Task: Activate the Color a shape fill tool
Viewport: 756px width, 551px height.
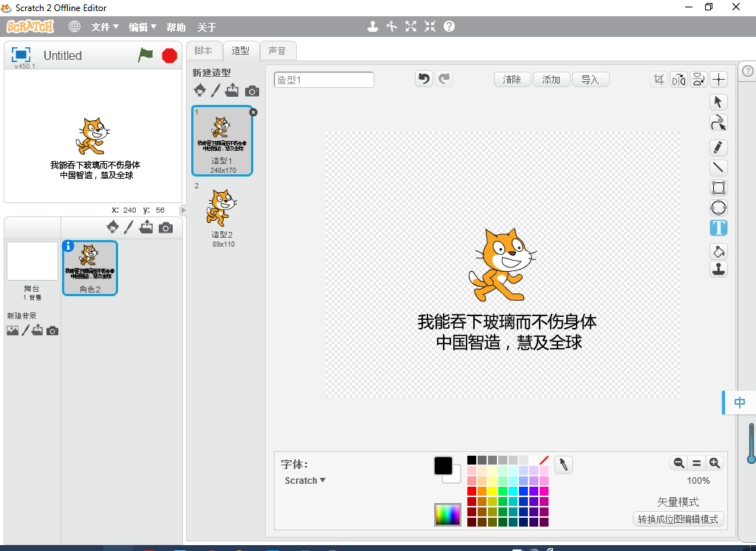Action: coord(718,251)
